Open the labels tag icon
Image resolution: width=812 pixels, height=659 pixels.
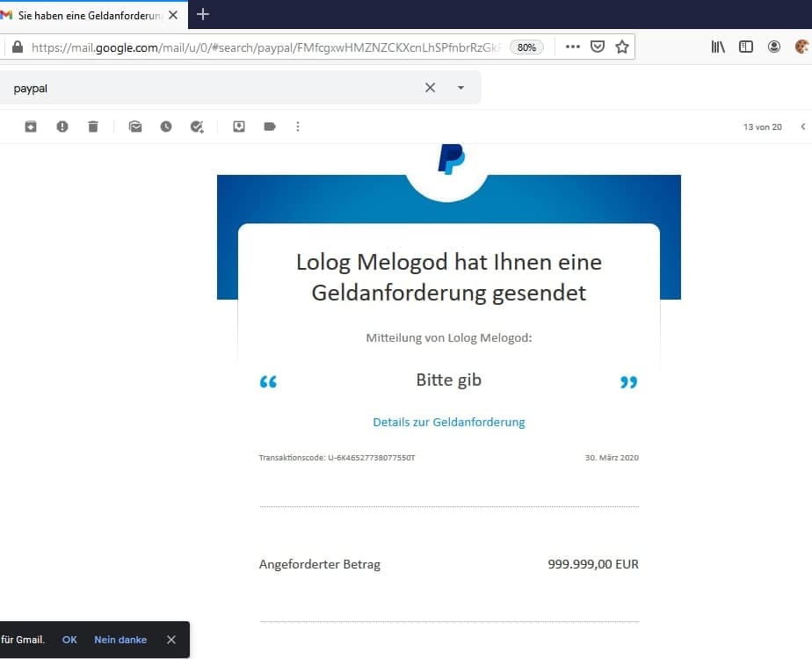click(x=270, y=127)
